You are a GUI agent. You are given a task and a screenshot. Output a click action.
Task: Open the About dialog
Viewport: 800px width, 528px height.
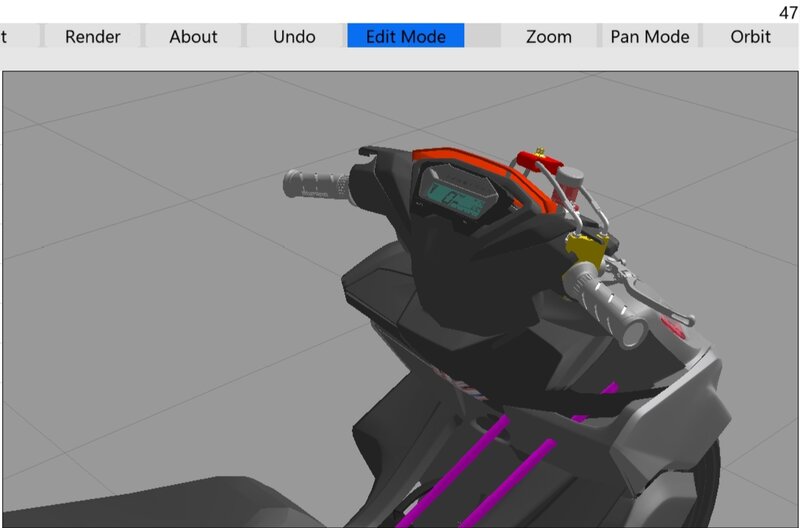193,36
